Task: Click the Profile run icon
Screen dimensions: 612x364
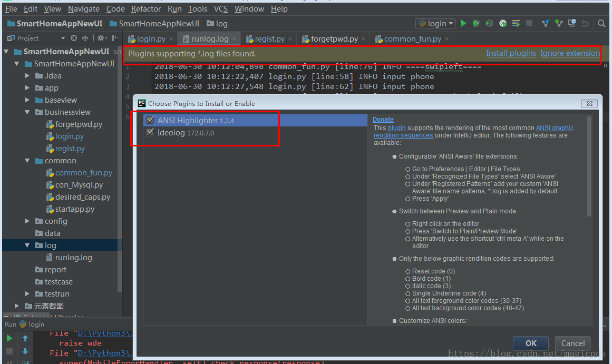Action: click(x=503, y=23)
